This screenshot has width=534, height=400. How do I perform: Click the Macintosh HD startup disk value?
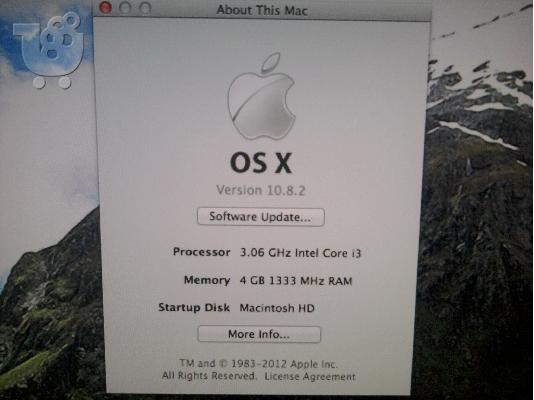[277, 308]
